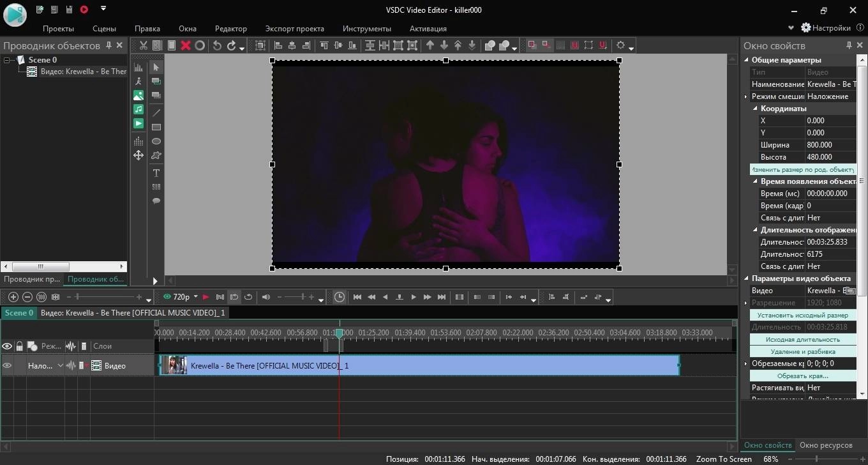Select the Text tool
The height and width of the screenshot is (465, 868).
pos(156,173)
